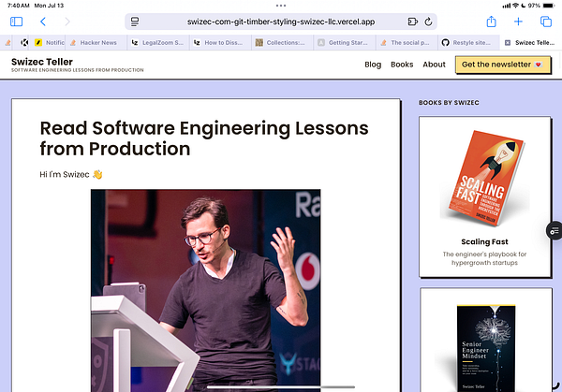Viewport: 562px width, 392px height.
Task: Open the Books page
Action: [402, 65]
